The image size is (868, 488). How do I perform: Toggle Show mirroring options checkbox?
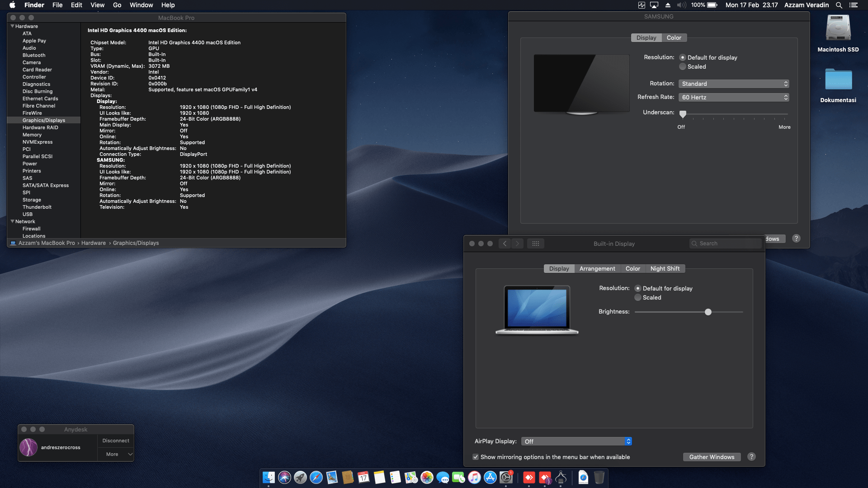click(x=476, y=457)
